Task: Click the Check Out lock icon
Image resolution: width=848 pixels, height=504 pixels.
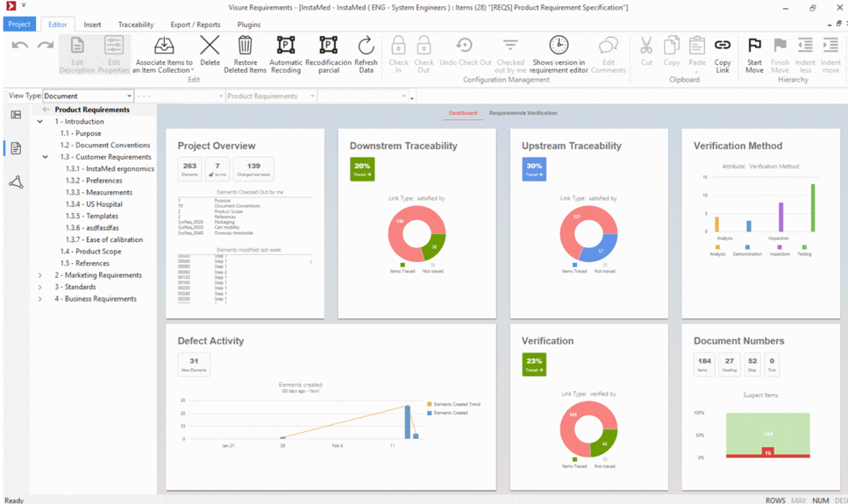Action: [424, 46]
